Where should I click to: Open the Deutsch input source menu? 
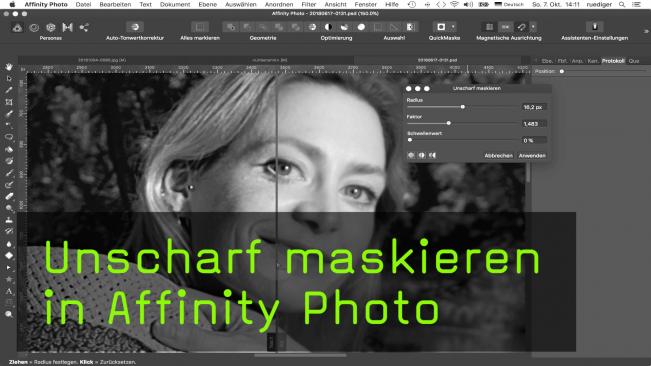pos(509,5)
